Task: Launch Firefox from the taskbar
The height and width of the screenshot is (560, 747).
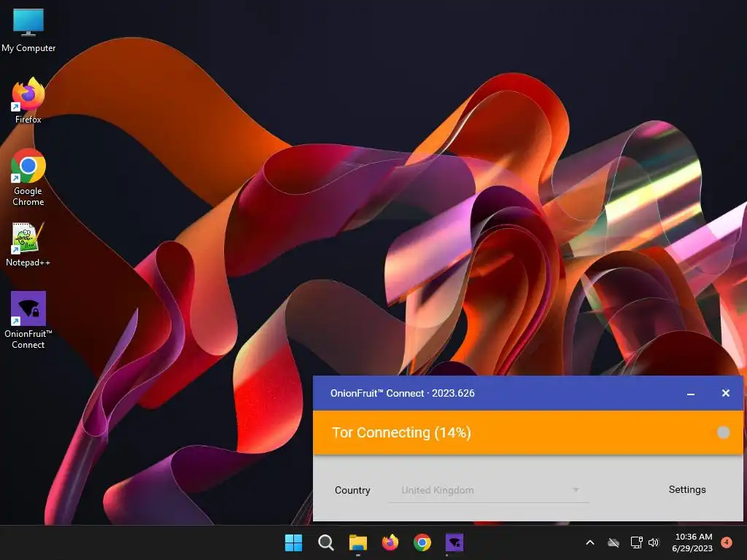Action: [x=390, y=542]
